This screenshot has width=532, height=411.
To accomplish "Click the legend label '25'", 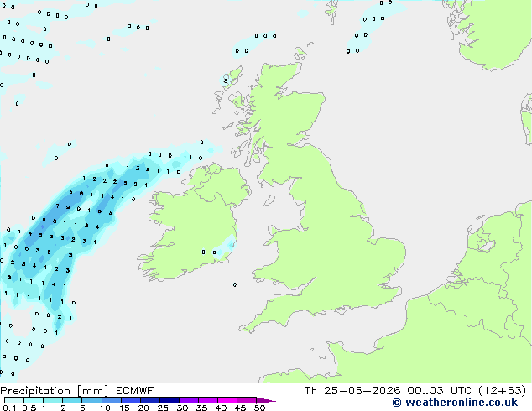I will 163,408.
